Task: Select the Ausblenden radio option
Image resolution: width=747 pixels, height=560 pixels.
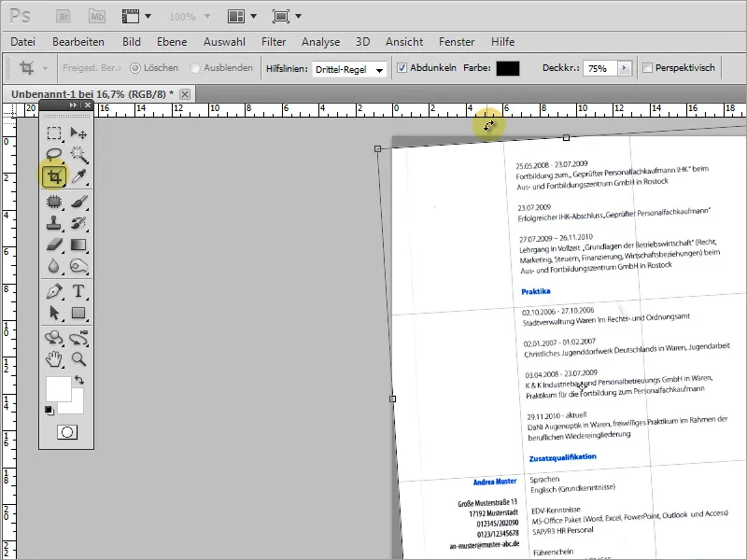Action: coord(194,68)
